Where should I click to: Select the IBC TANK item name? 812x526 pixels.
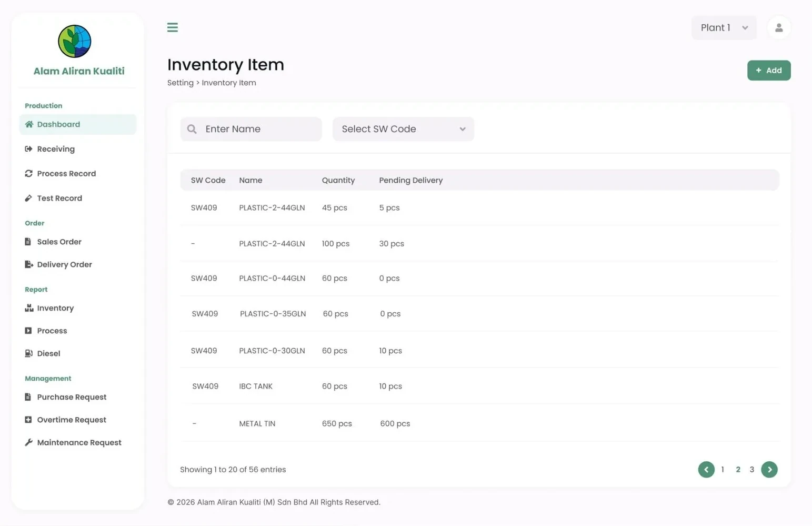click(x=256, y=386)
